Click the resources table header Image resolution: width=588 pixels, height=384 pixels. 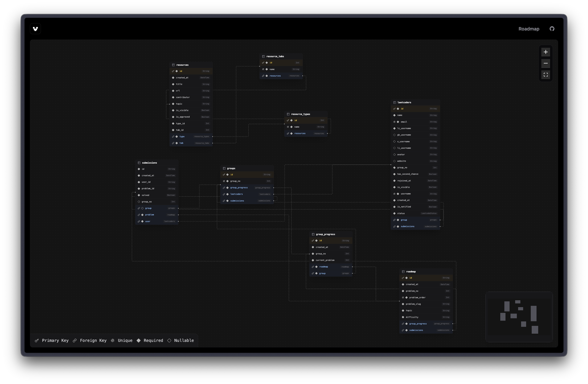[x=182, y=65]
